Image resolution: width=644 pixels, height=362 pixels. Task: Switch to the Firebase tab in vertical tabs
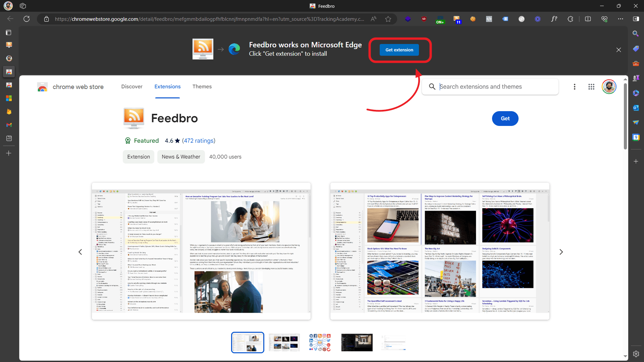pyautogui.click(x=9, y=111)
